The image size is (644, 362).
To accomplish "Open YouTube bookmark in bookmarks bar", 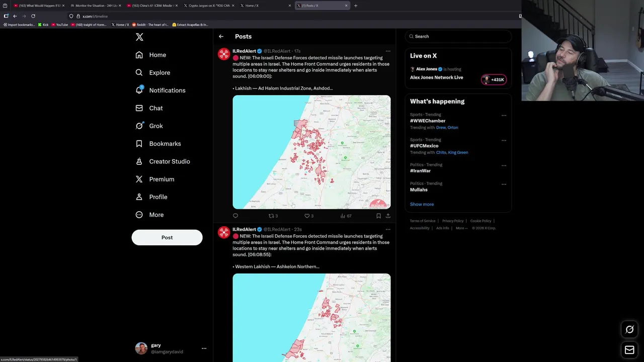I will [x=60, y=25].
